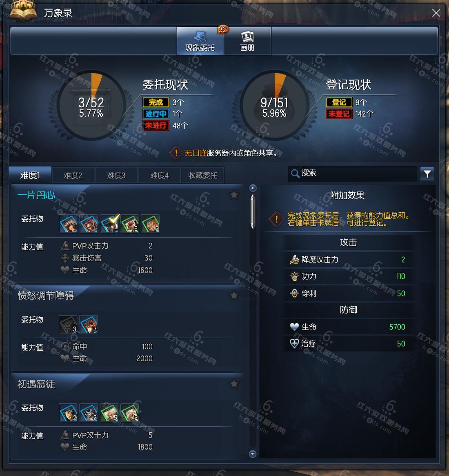Viewport: 449px width, 476px height.
Task: Toggle favorite star for 愤怒调节障碍
Action: pyautogui.click(x=234, y=295)
